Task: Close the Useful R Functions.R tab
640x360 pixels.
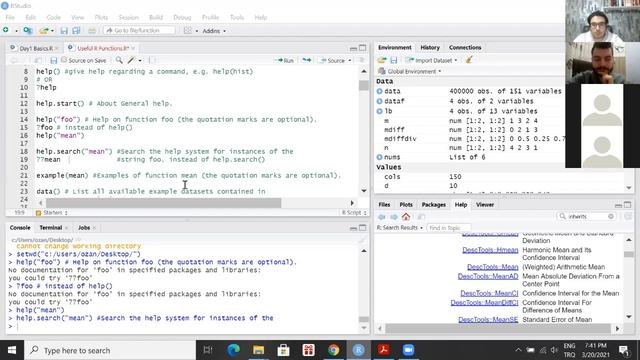Action: [x=133, y=48]
